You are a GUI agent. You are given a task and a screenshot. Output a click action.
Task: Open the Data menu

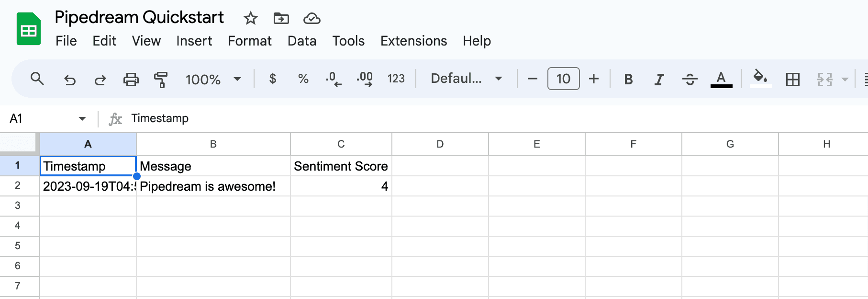click(x=302, y=41)
